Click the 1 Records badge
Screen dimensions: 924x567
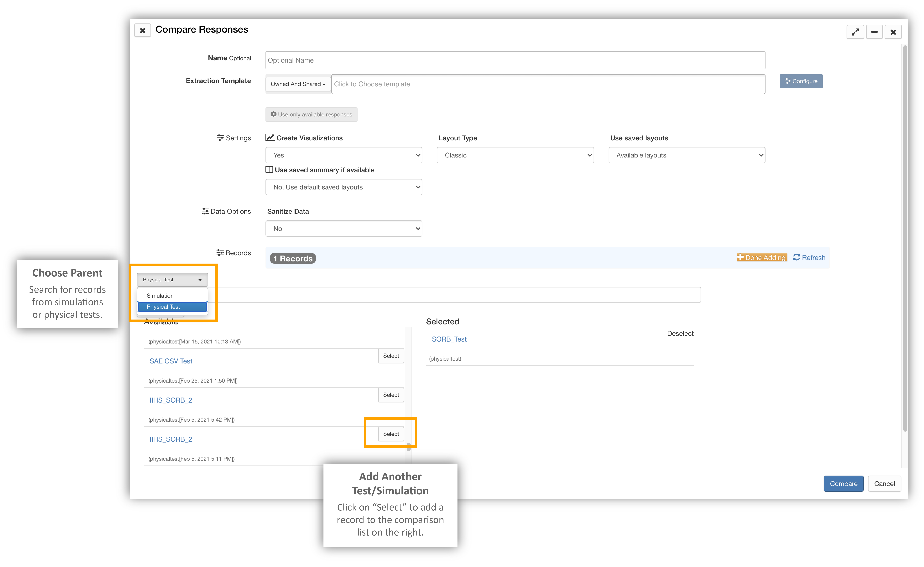tap(293, 258)
